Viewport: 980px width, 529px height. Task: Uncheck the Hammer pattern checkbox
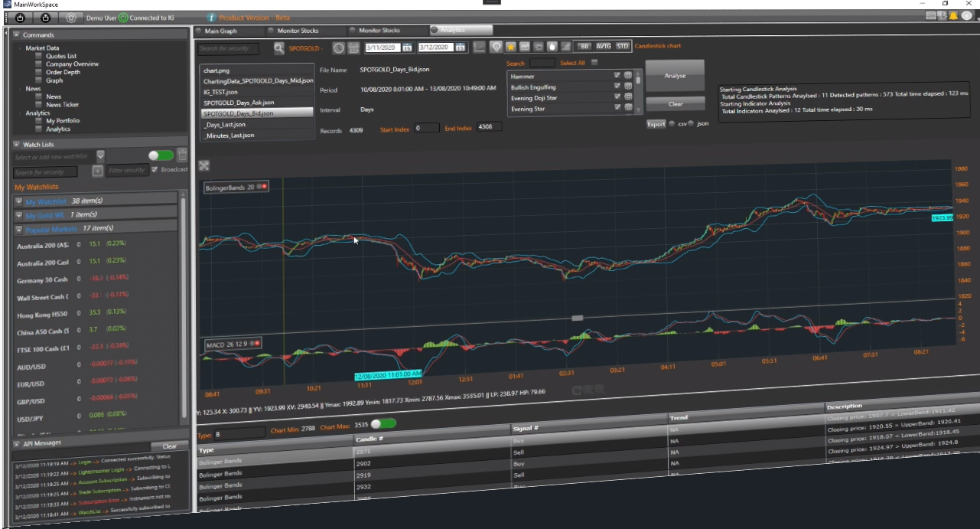coord(617,76)
